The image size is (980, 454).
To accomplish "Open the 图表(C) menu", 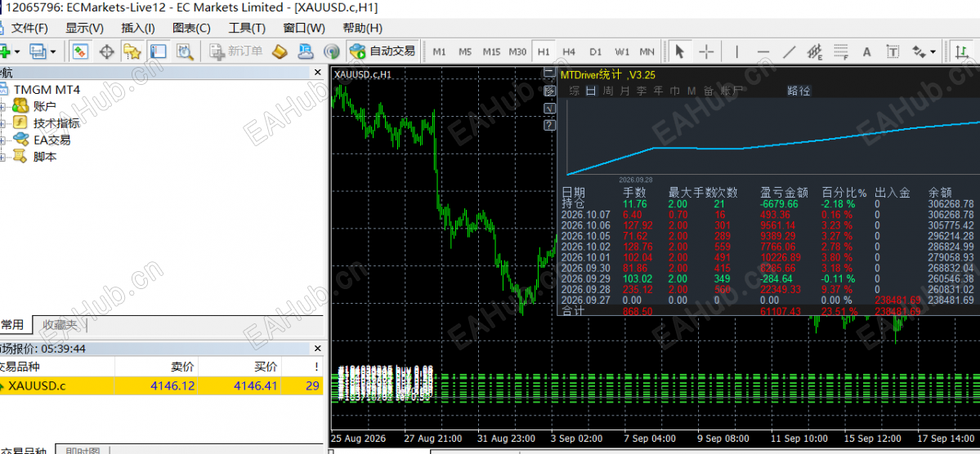I will pos(191,28).
